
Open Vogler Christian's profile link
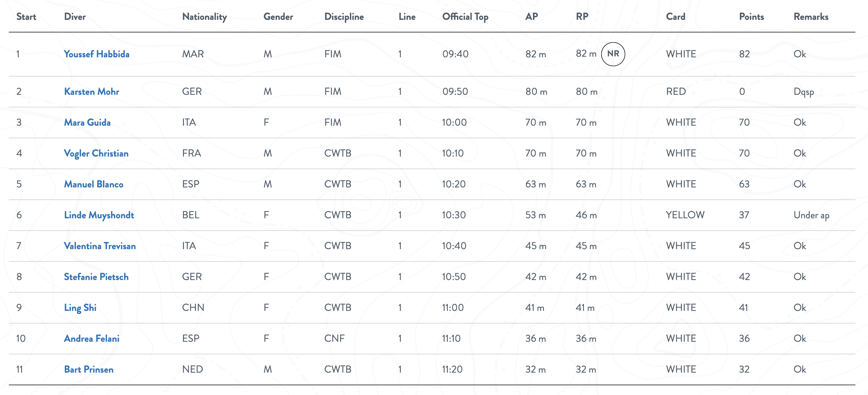pyautogui.click(x=96, y=153)
